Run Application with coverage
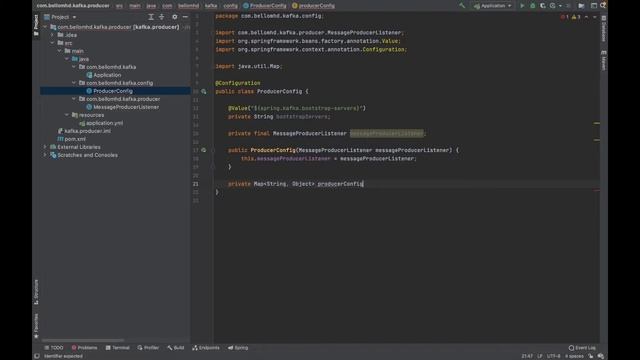This screenshot has height=360, width=640. (543, 6)
